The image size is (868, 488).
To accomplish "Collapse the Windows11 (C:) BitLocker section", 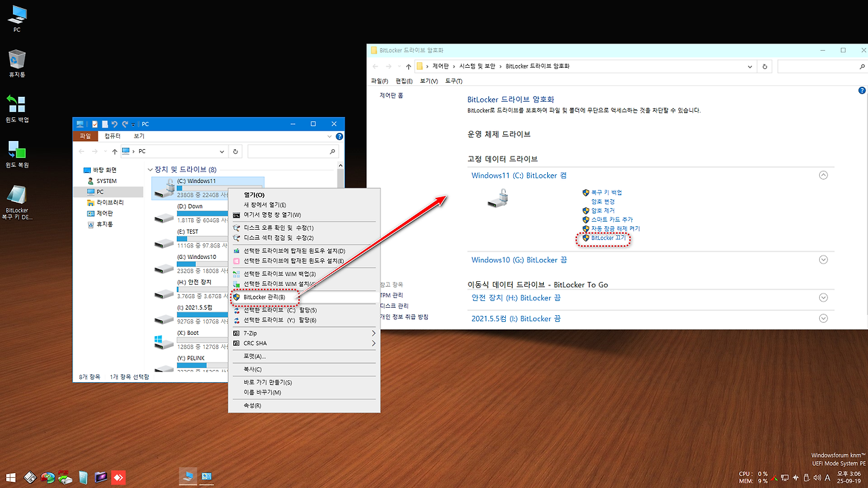I will pos(823,175).
